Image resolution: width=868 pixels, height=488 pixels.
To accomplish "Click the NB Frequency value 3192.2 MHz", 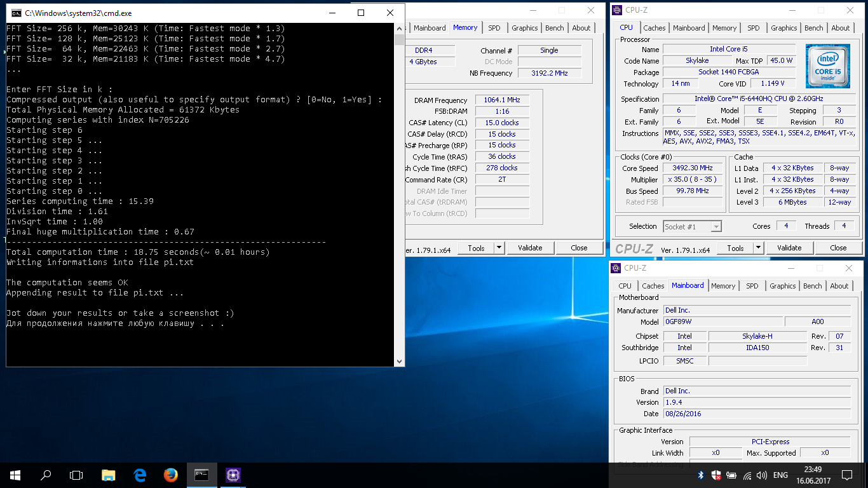I will (x=549, y=73).
